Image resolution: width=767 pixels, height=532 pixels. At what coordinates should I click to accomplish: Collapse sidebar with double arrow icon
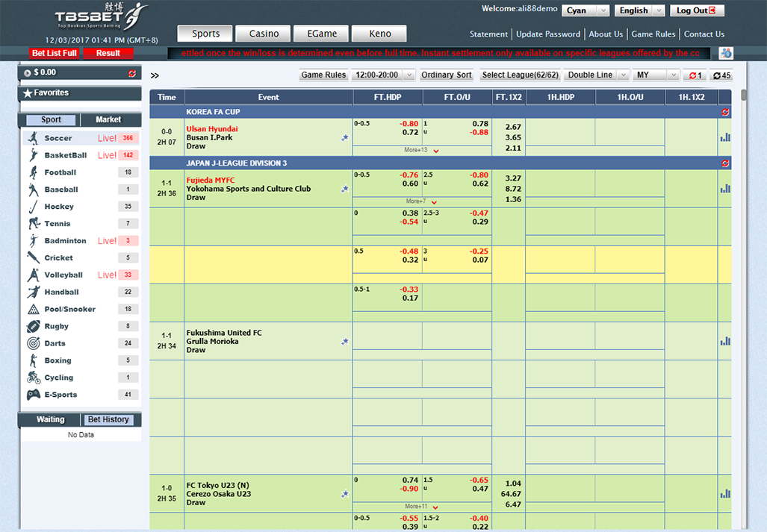point(155,75)
